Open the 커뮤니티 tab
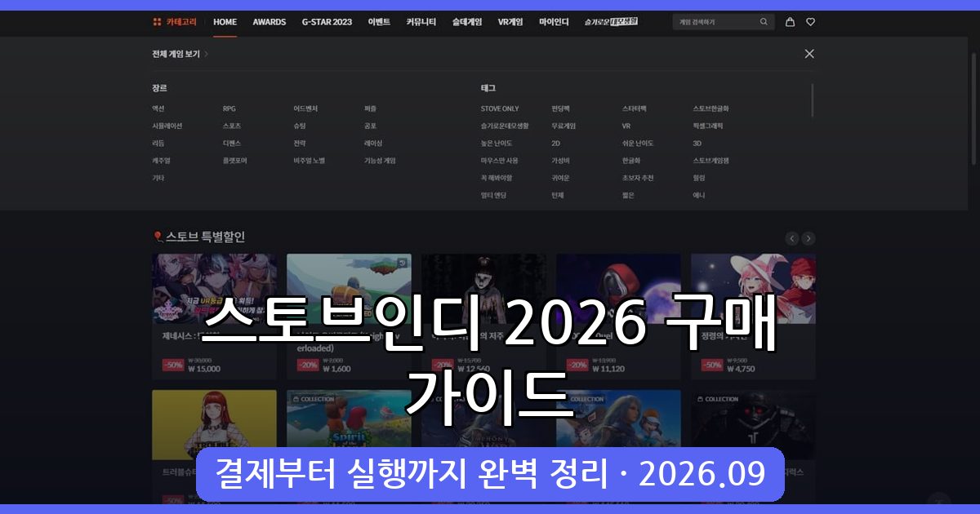The height and width of the screenshot is (514, 980). (421, 22)
